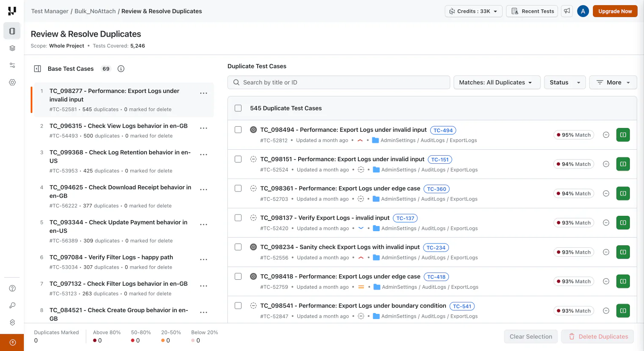Check the TC_098151 row checkbox
Viewport: 644px width, 351px height.
pos(238,159)
